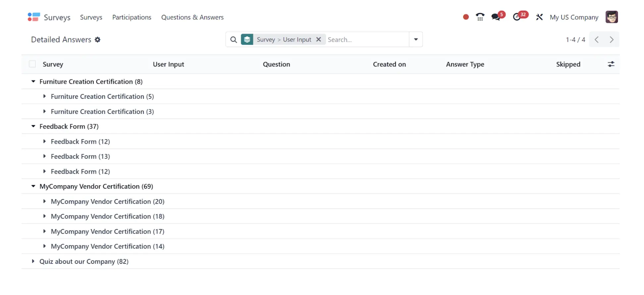The width and height of the screenshot is (644, 295).
Task: Open the Participations menu
Action: tap(132, 17)
